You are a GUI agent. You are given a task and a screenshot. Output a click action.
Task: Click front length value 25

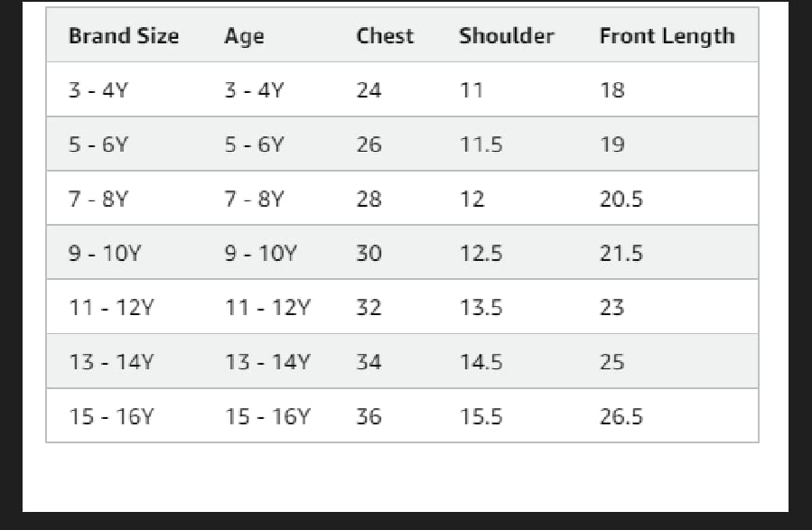click(611, 362)
